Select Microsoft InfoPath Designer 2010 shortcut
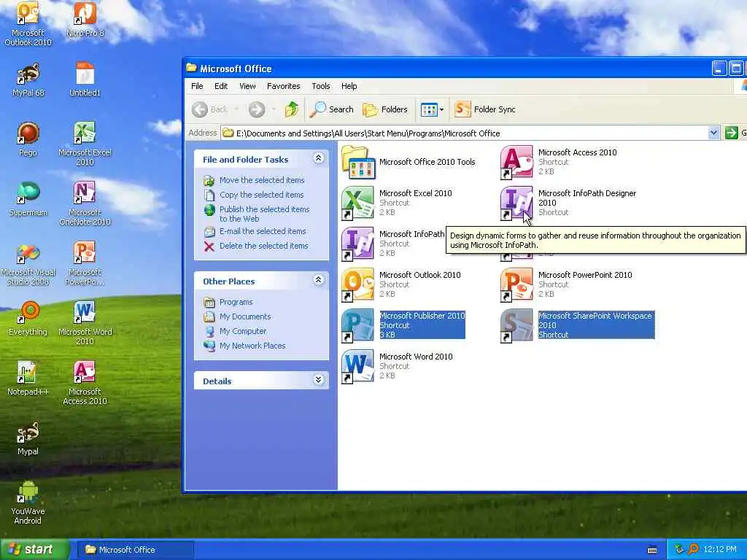The height and width of the screenshot is (560, 747). 568,203
